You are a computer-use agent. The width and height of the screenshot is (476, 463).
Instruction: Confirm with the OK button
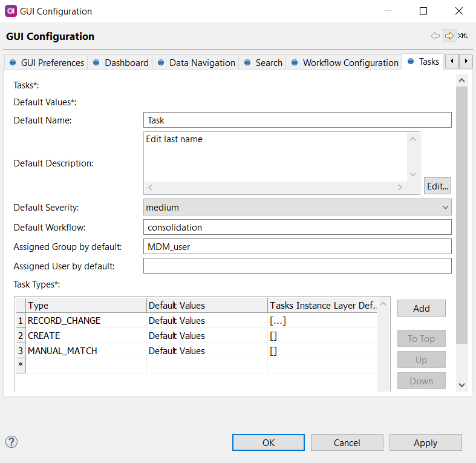269,442
